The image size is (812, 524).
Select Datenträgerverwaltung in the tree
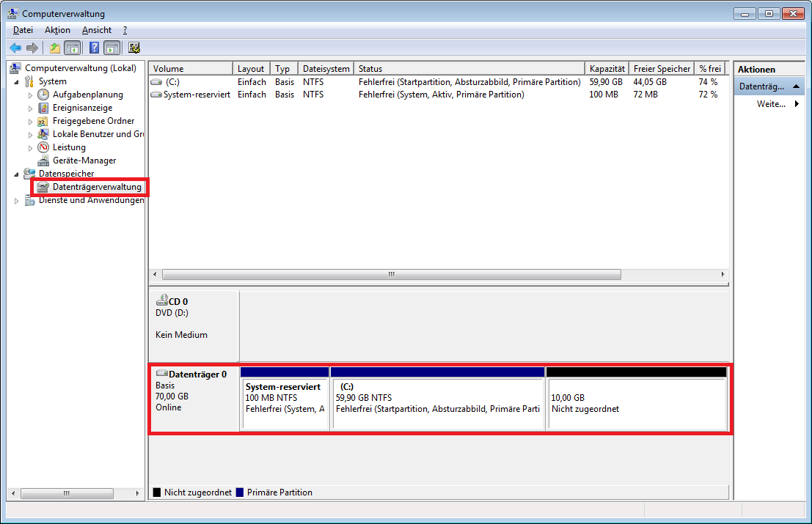point(96,187)
